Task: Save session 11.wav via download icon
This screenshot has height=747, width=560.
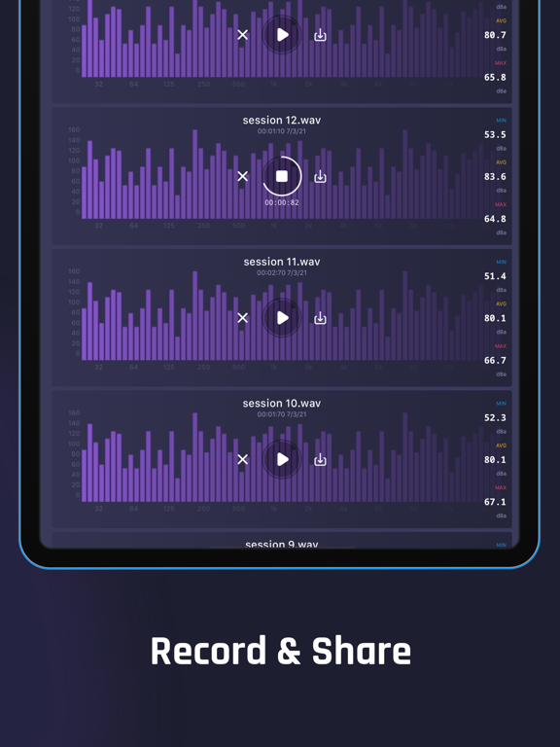Action: [x=321, y=318]
